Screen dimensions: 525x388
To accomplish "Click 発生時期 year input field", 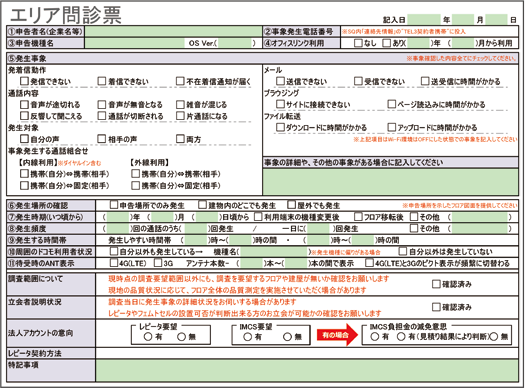I will (x=118, y=217).
